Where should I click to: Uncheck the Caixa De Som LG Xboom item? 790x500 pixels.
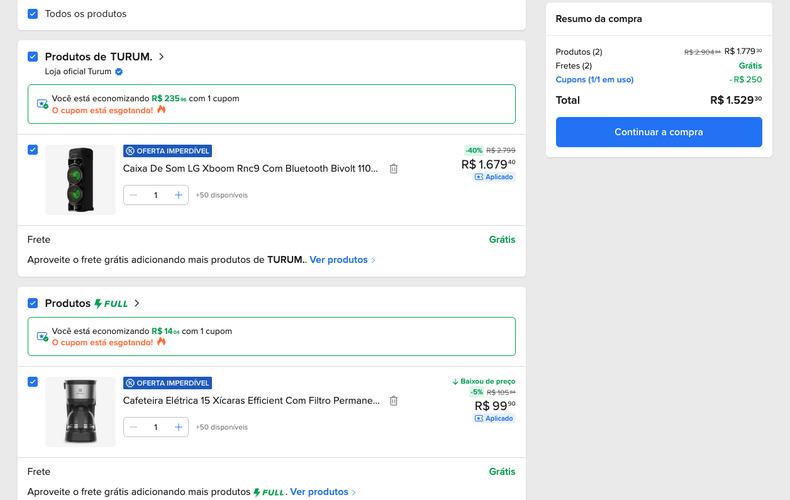(x=33, y=150)
